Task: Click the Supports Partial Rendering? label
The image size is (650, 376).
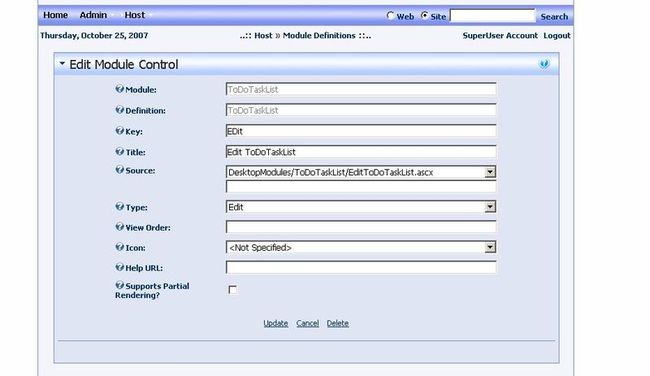Action: coord(152,291)
